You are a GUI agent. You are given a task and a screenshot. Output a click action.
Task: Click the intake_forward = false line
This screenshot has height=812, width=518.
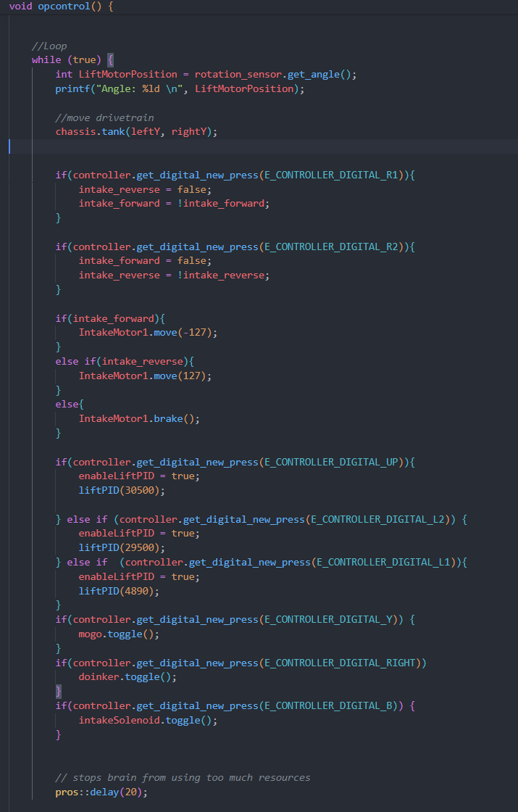coord(145,260)
